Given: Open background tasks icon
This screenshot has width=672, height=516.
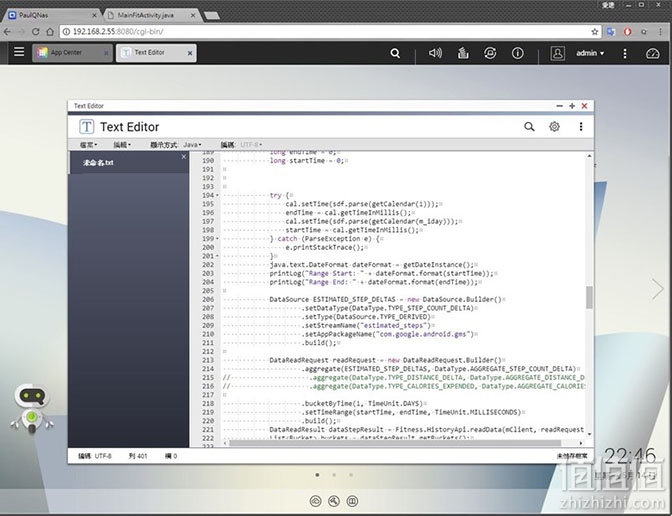Looking at the screenshot, I should (463, 53).
